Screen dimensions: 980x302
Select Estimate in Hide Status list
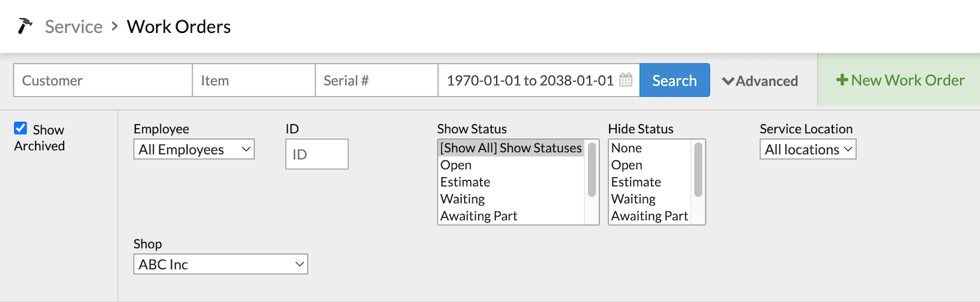[650, 181]
